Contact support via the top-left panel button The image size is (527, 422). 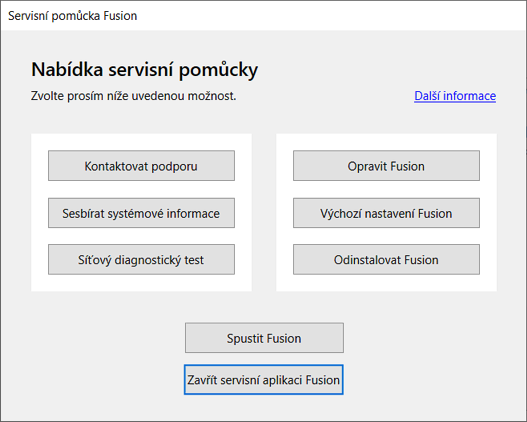[141, 166]
